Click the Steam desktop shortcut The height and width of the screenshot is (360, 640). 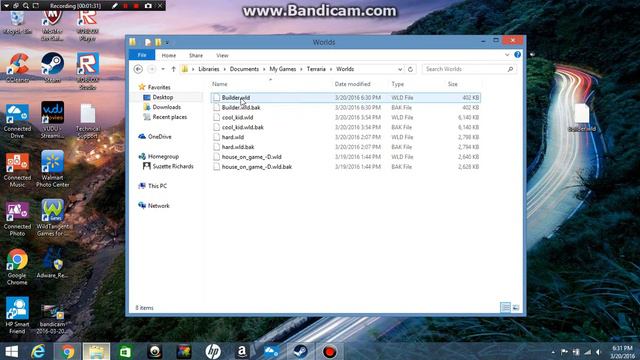coord(52,67)
